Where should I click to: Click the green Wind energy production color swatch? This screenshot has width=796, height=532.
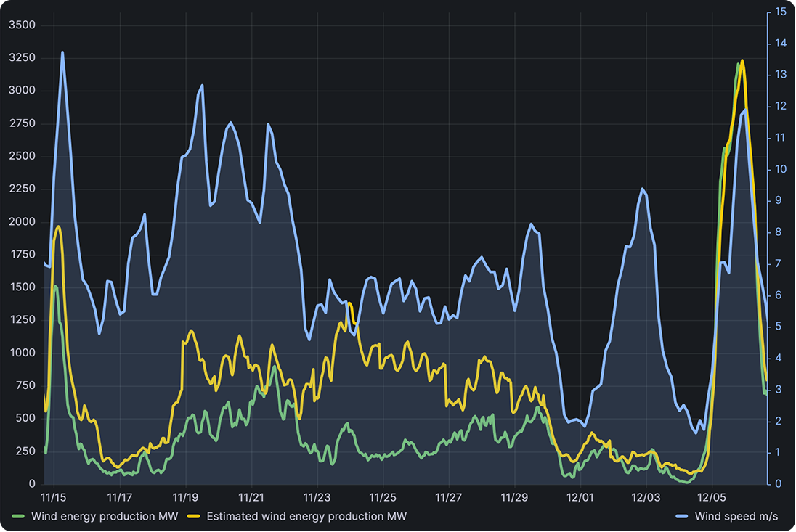tap(19, 517)
